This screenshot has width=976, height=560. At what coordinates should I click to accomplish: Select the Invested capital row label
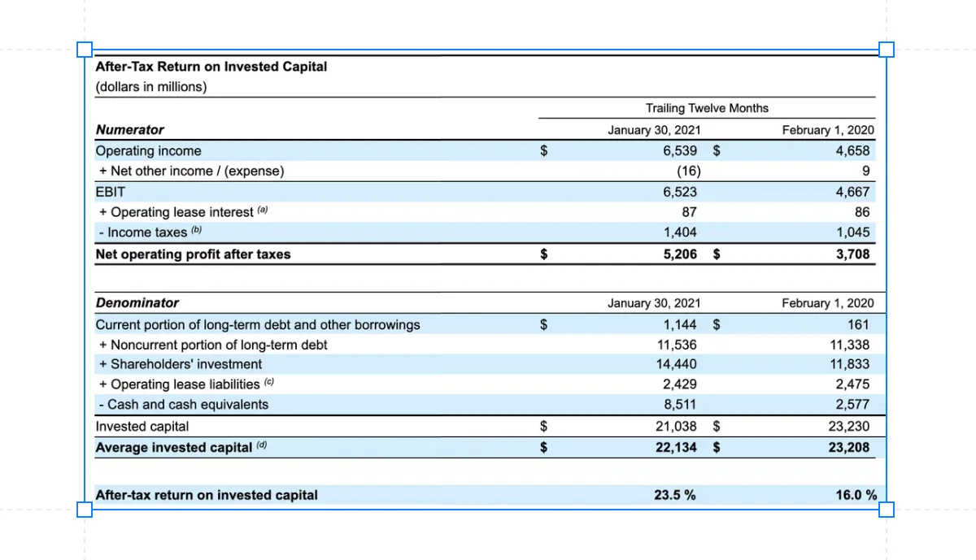(x=142, y=427)
